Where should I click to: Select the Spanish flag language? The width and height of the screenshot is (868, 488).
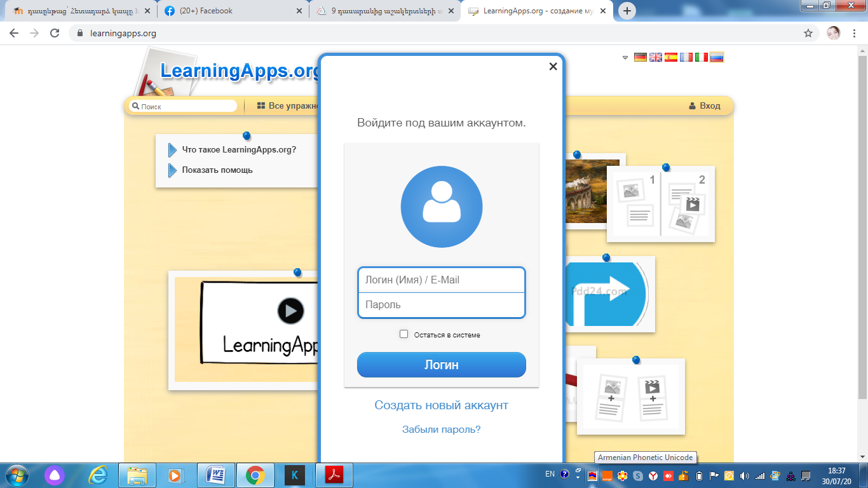click(671, 57)
